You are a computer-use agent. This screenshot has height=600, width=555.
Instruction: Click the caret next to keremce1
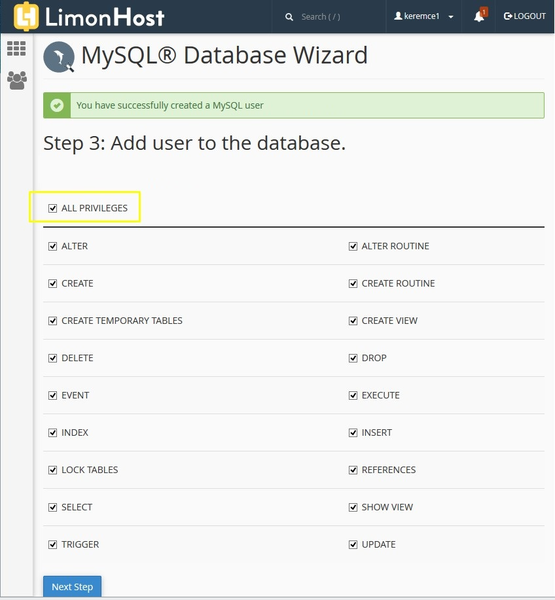point(451,17)
